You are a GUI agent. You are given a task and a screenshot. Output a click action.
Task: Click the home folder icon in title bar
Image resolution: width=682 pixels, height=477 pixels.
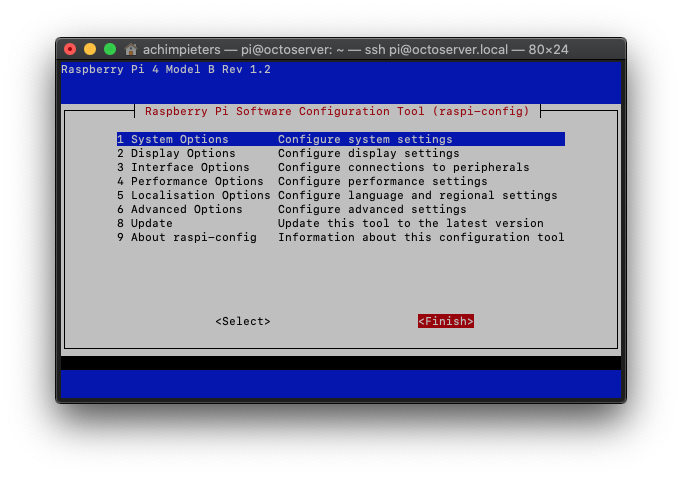[x=130, y=49]
